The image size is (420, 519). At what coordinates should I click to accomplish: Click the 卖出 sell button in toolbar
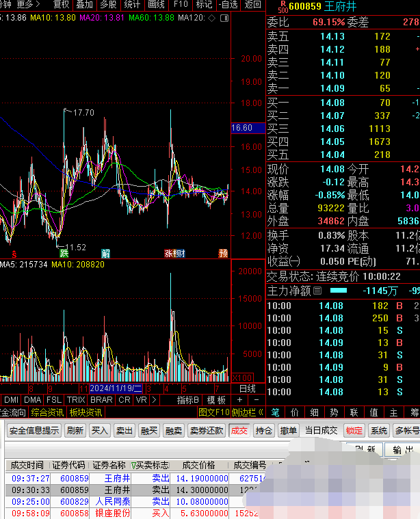(124, 431)
